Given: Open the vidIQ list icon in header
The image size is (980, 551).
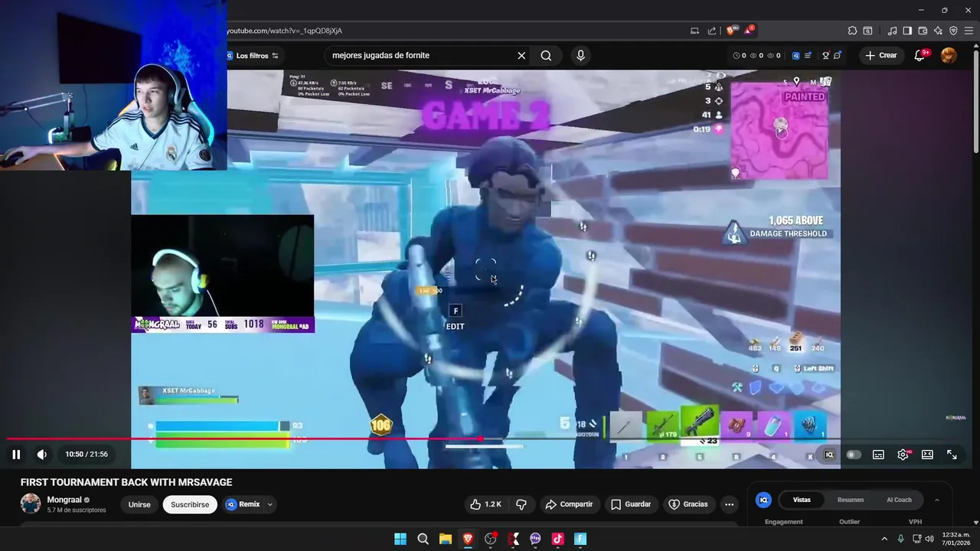Looking at the screenshot, I should (808, 55).
